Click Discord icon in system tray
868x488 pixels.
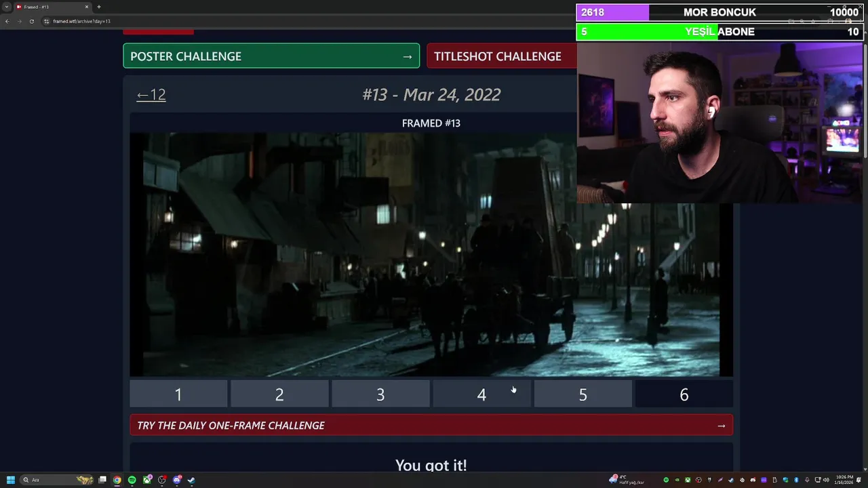click(x=753, y=480)
